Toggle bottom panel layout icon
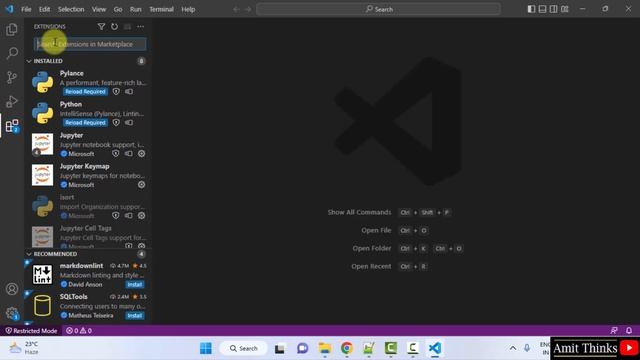The image size is (640, 360). 542,9
